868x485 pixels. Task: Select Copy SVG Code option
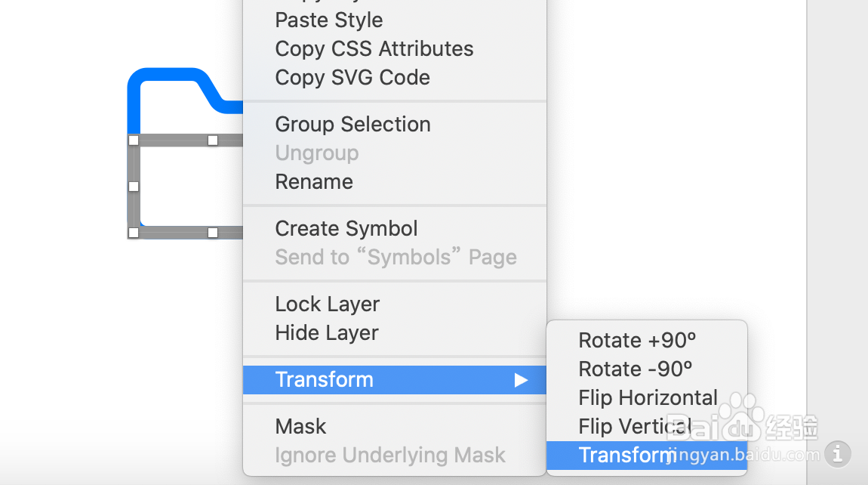pos(352,78)
